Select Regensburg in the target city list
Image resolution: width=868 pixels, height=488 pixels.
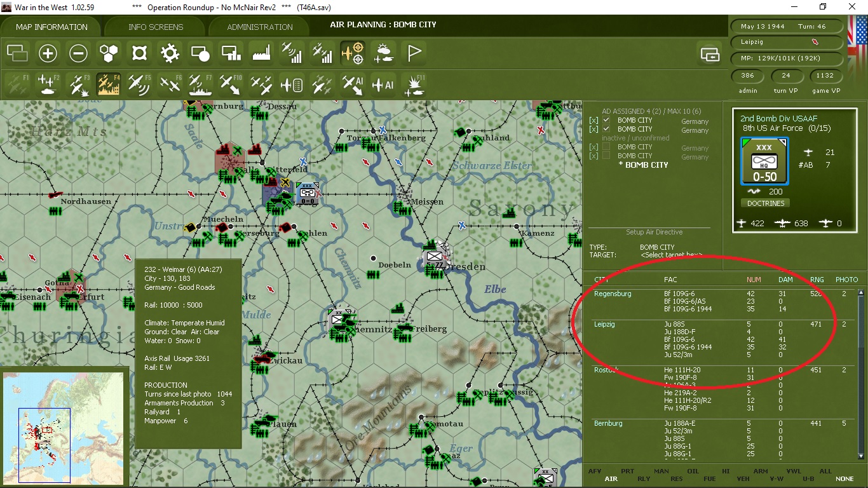tap(613, 294)
